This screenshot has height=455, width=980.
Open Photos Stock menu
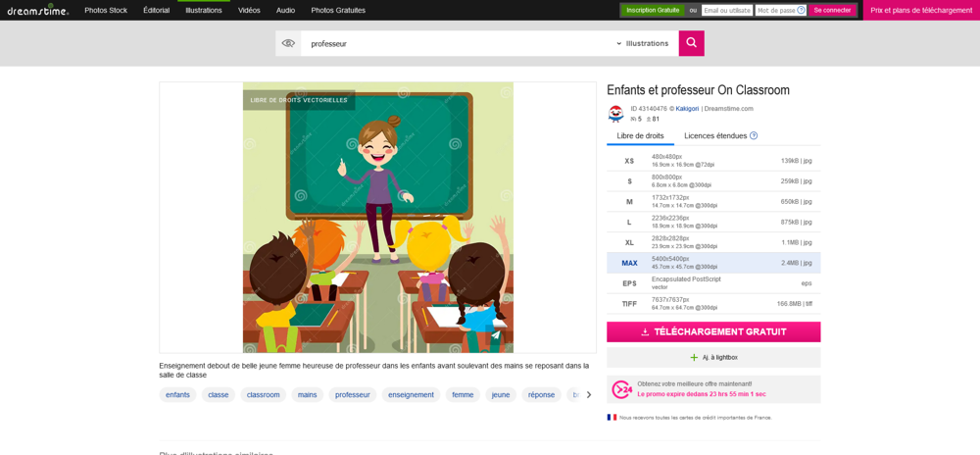pos(106,10)
